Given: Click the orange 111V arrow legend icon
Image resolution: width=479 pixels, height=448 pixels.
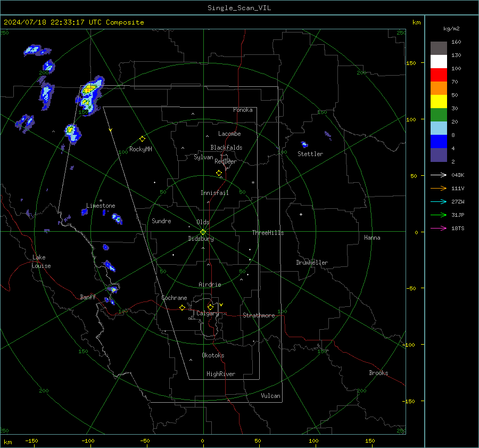Looking at the screenshot, I should click(439, 189).
